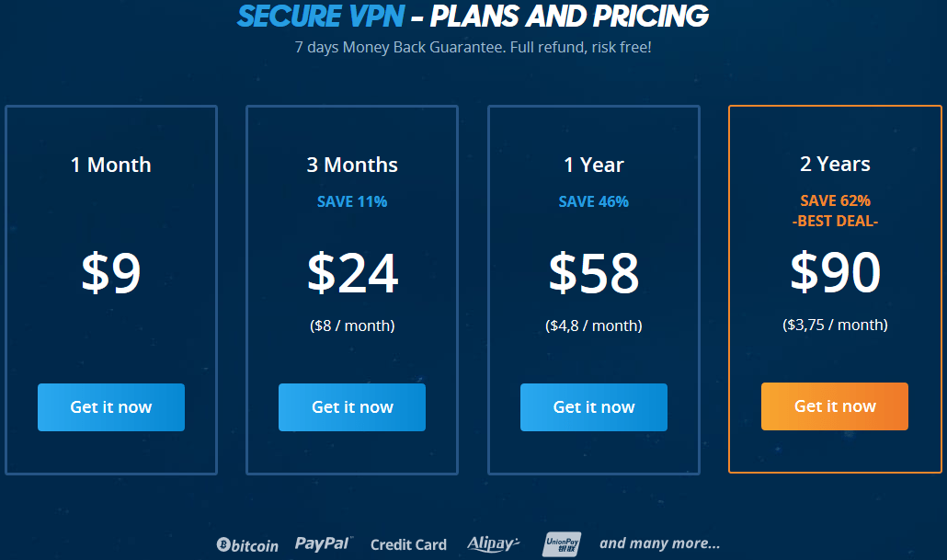Click the SECURE VPN heading

point(320,16)
